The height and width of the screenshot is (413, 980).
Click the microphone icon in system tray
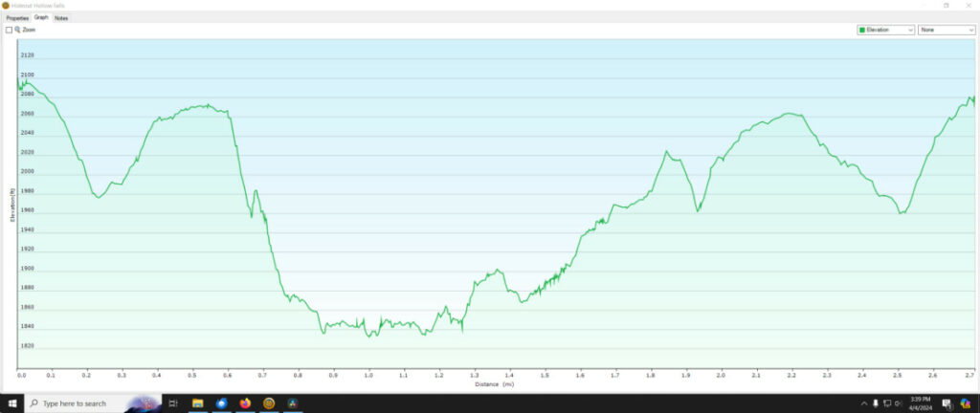coord(876,403)
